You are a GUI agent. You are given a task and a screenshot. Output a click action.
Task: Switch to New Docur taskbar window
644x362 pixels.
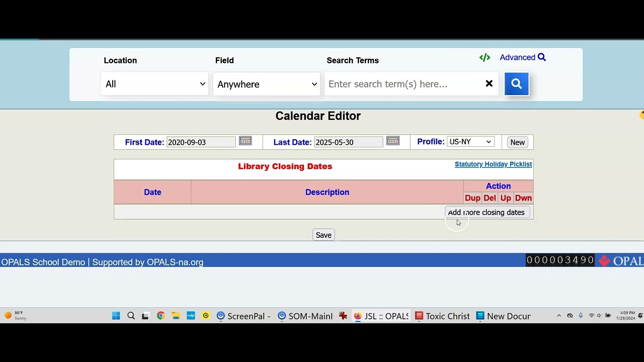[504, 316]
